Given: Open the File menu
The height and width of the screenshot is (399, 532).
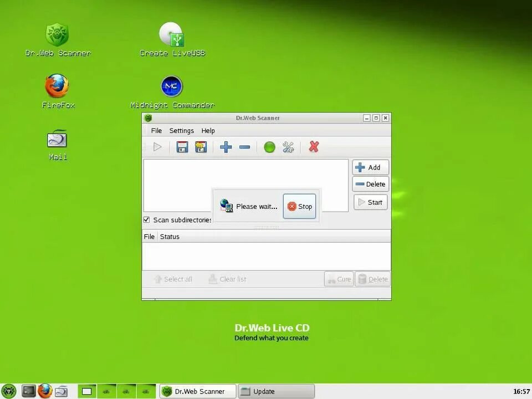Looking at the screenshot, I should click(x=156, y=131).
